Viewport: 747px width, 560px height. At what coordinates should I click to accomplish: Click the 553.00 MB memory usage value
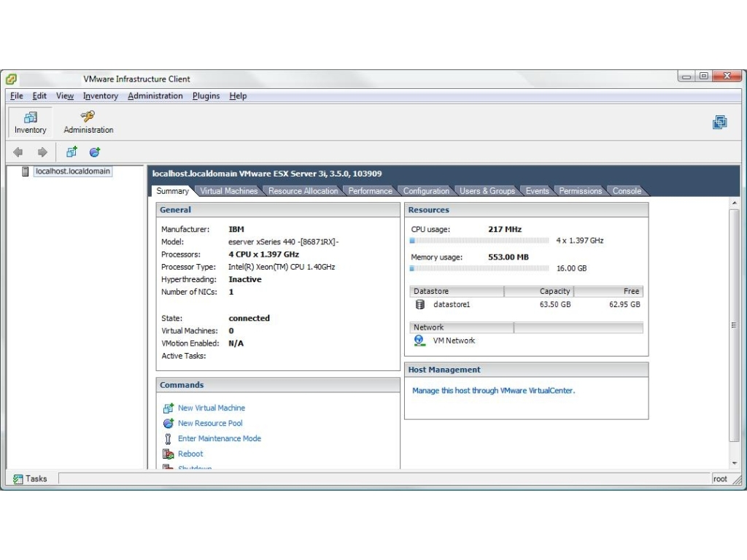point(508,257)
